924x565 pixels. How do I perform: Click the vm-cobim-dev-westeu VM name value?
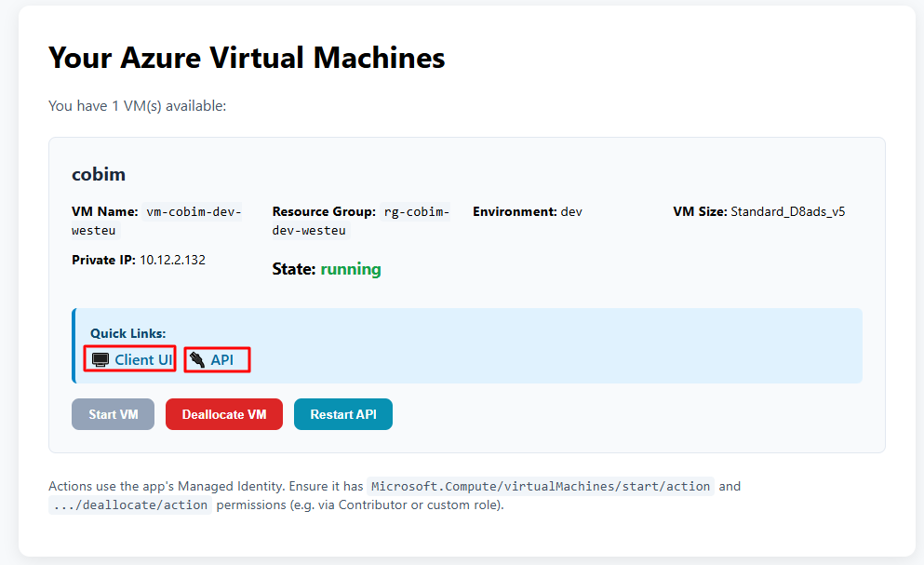[193, 211]
